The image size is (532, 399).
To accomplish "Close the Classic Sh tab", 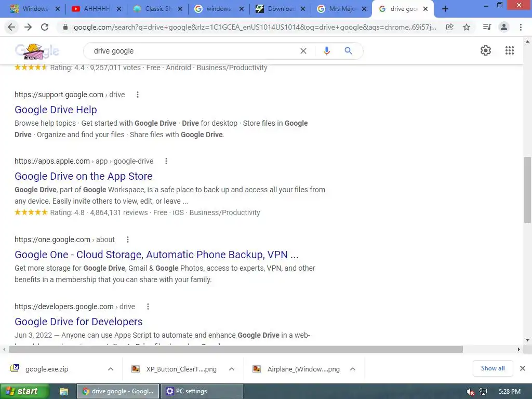I will click(x=180, y=9).
